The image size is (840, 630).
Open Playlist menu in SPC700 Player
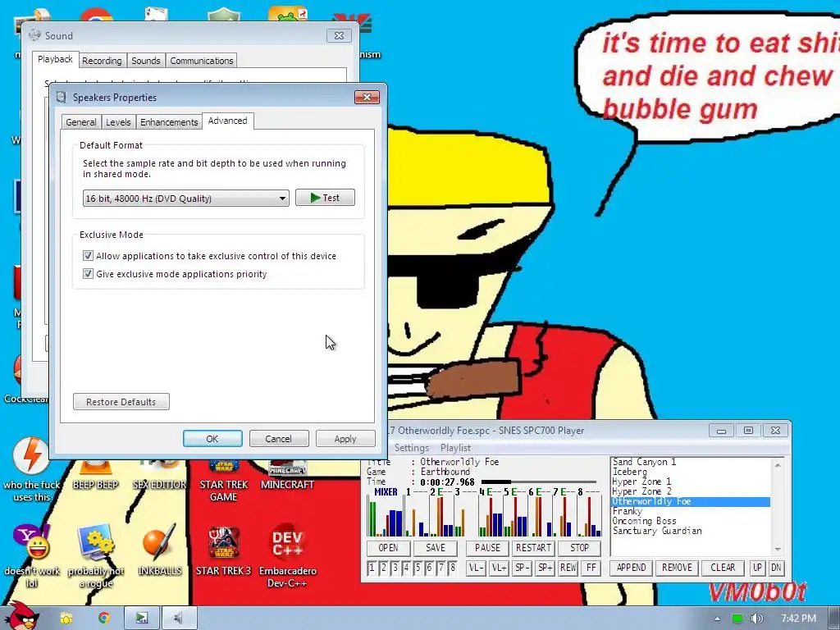point(455,448)
